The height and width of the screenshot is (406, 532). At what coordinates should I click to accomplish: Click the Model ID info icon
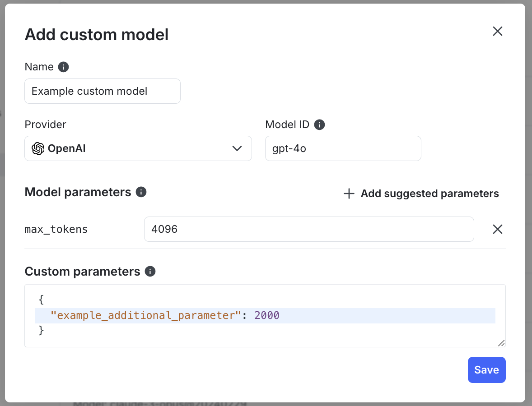[x=319, y=125]
